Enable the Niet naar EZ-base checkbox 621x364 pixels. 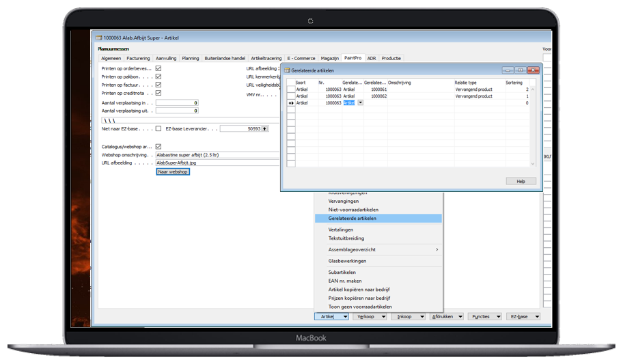(x=158, y=128)
